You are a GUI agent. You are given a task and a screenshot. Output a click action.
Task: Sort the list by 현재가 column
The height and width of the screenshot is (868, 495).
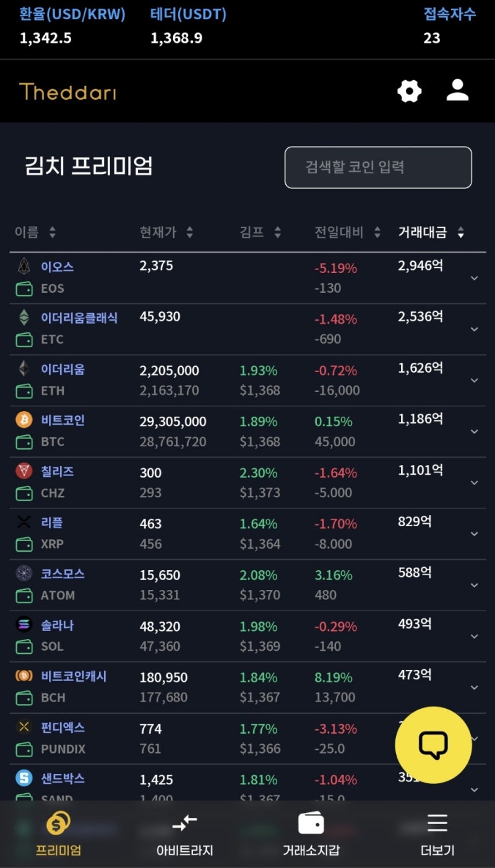point(166,232)
